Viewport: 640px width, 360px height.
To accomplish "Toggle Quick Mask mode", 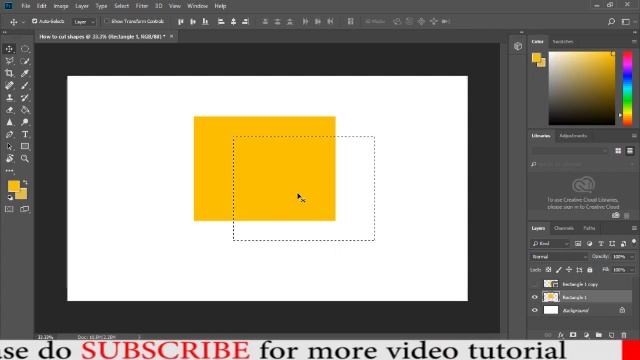I will 9,209.
